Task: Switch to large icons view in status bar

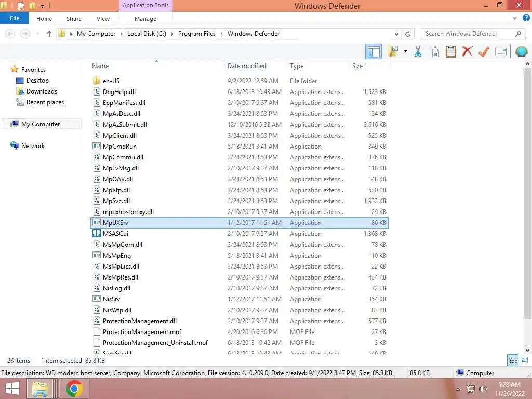Action: tap(524, 361)
